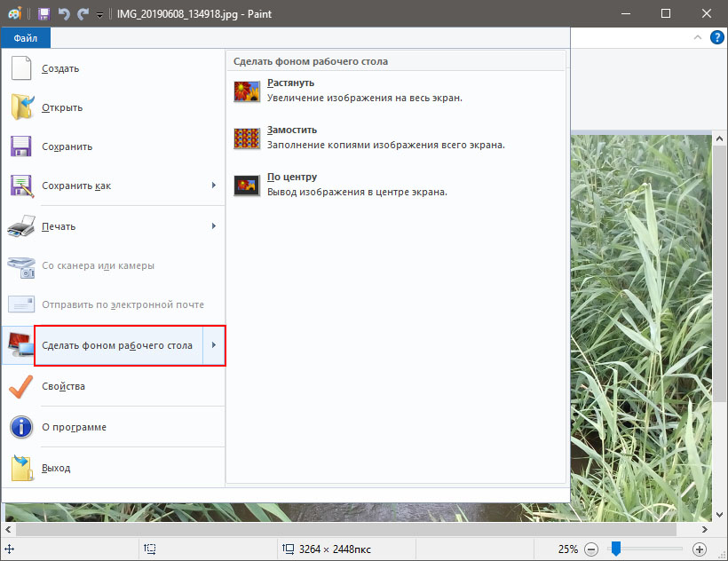Open Свойства menu entry
Viewport: 728px width, 561px height.
click(x=114, y=386)
